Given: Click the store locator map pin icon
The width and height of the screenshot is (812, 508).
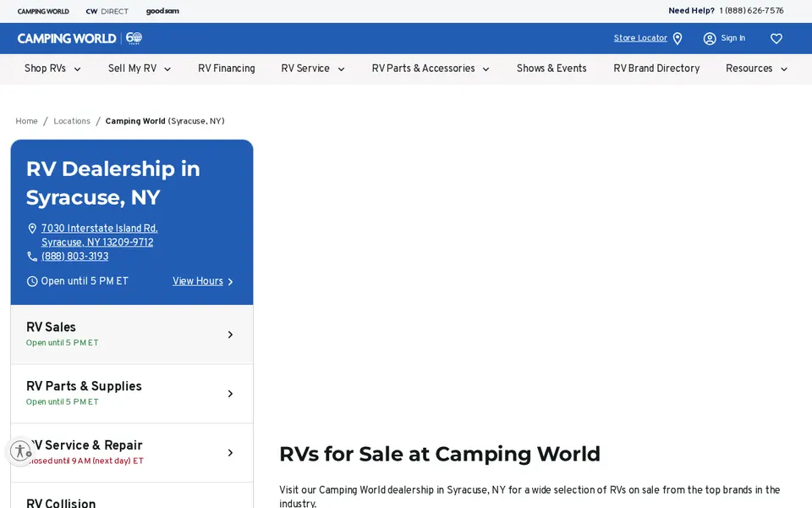Looking at the screenshot, I should (x=678, y=38).
